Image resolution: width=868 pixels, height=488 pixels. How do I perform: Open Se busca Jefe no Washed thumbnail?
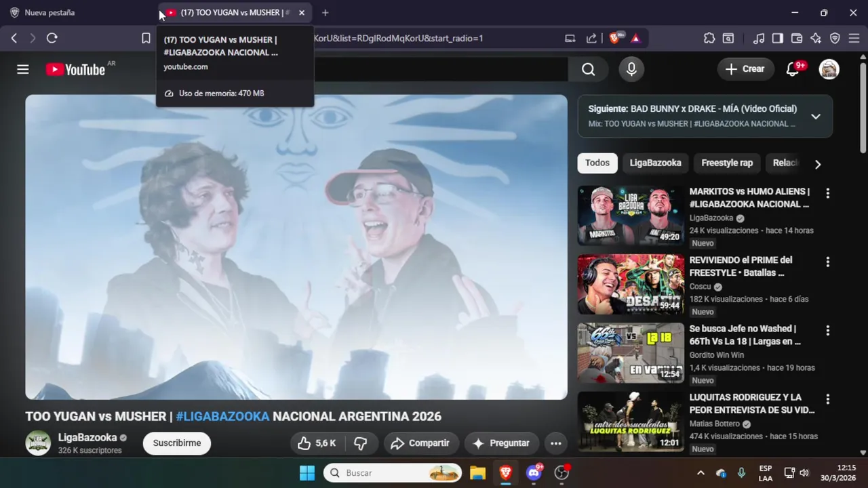pos(631,352)
